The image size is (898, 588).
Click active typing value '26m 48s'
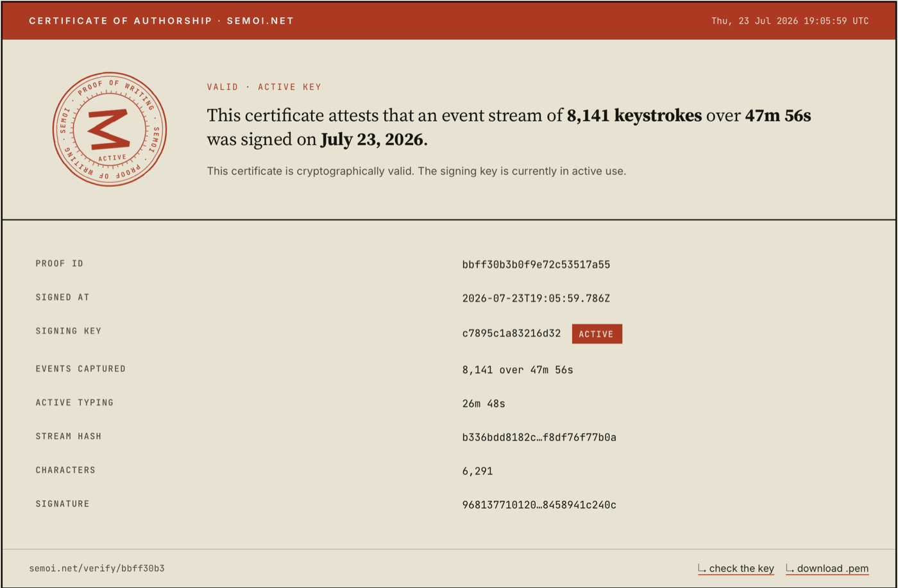tap(484, 404)
